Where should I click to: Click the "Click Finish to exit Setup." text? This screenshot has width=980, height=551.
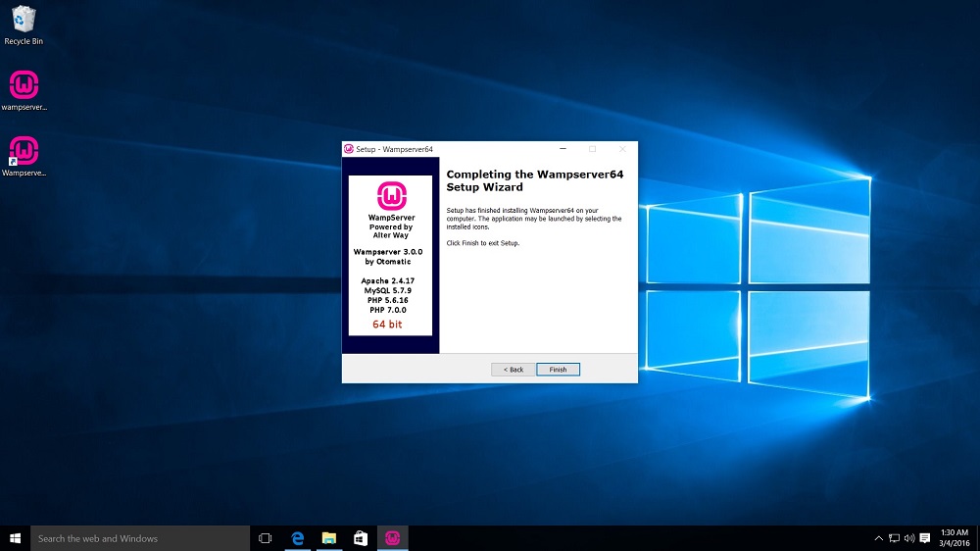click(x=483, y=243)
